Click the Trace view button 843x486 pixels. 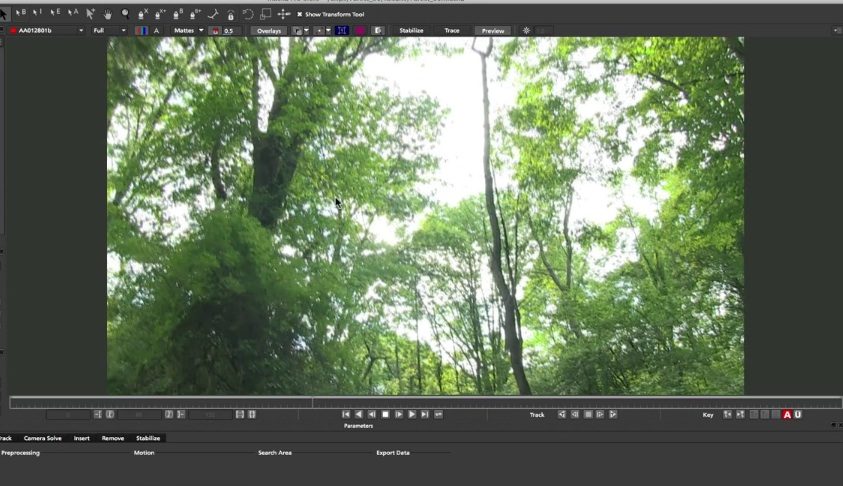tap(452, 31)
